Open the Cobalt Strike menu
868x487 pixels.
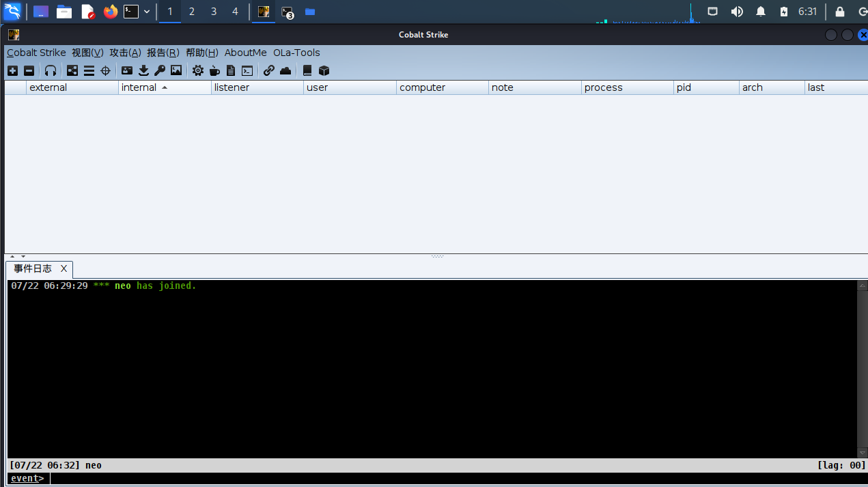pos(36,53)
